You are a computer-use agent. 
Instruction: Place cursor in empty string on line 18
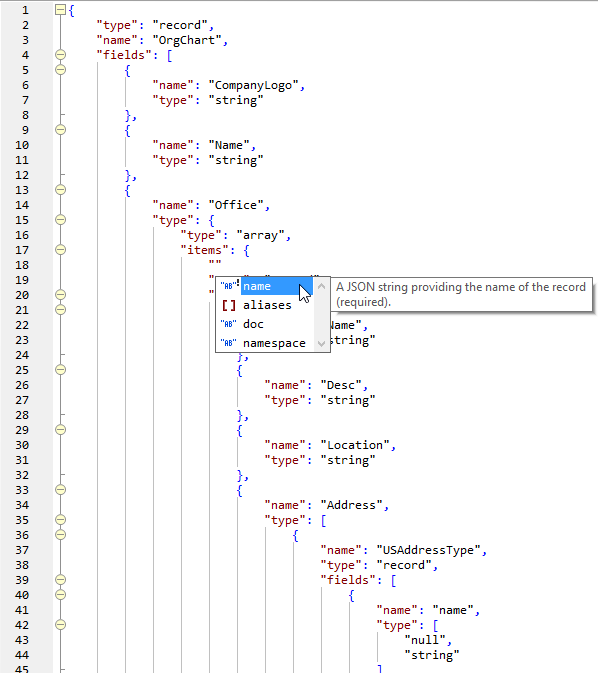pos(215,265)
